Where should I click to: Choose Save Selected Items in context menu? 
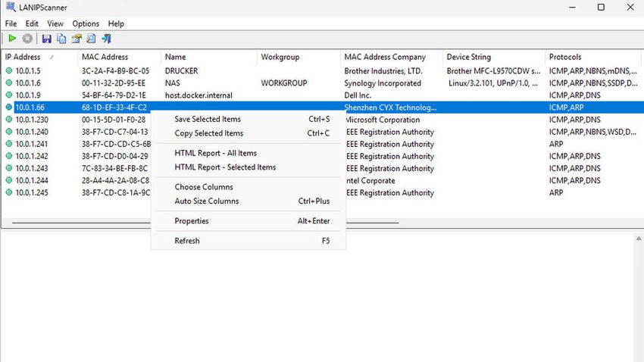click(249, 119)
